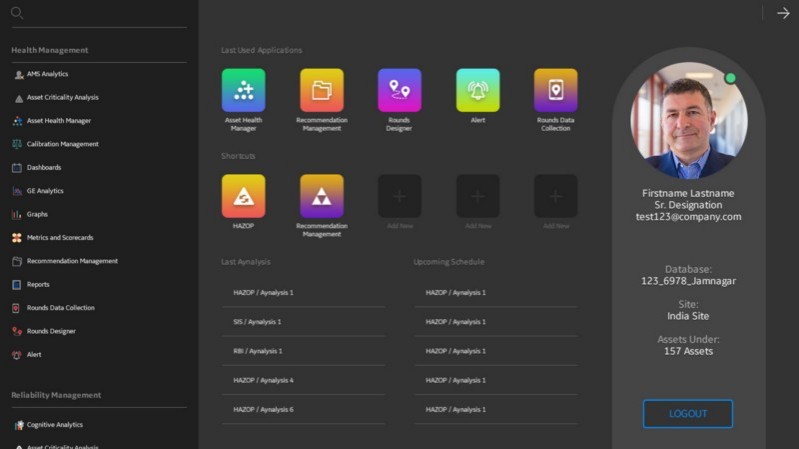Click Rounds Data Collection sidebar icon
Viewport: 799px width, 449px height.
point(16,308)
